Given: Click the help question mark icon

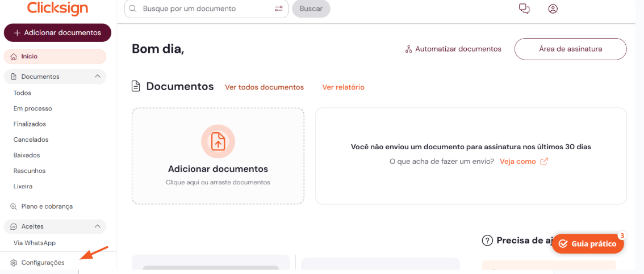Looking at the screenshot, I should pyautogui.click(x=487, y=241).
